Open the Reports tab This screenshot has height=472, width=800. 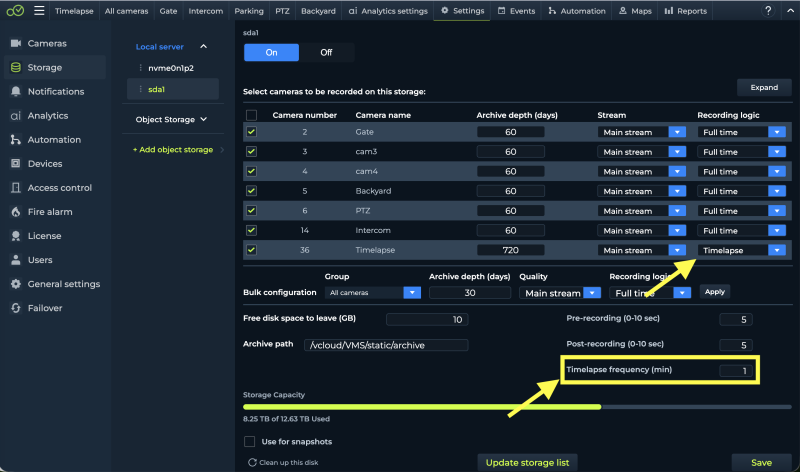point(685,11)
